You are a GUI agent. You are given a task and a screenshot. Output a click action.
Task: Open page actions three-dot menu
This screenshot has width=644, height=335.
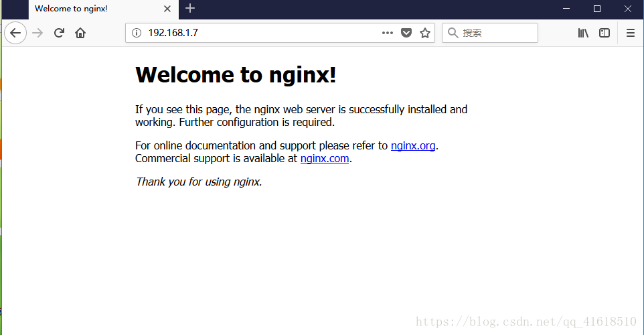click(388, 33)
